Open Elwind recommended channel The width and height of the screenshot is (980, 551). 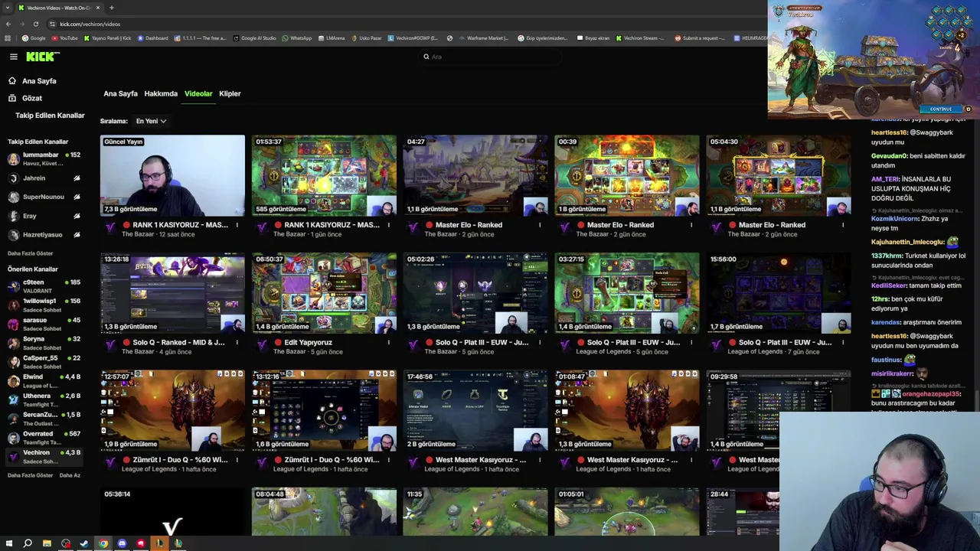pos(44,381)
